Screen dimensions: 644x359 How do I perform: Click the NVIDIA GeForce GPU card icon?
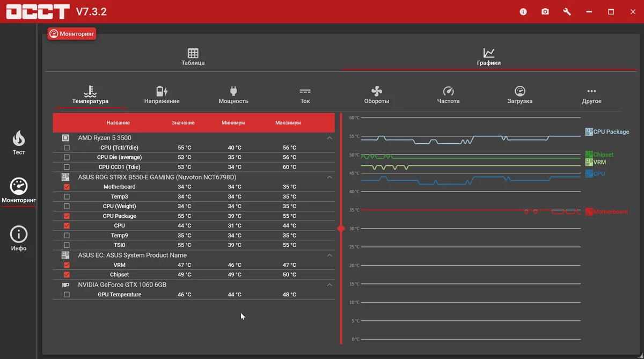click(x=65, y=285)
